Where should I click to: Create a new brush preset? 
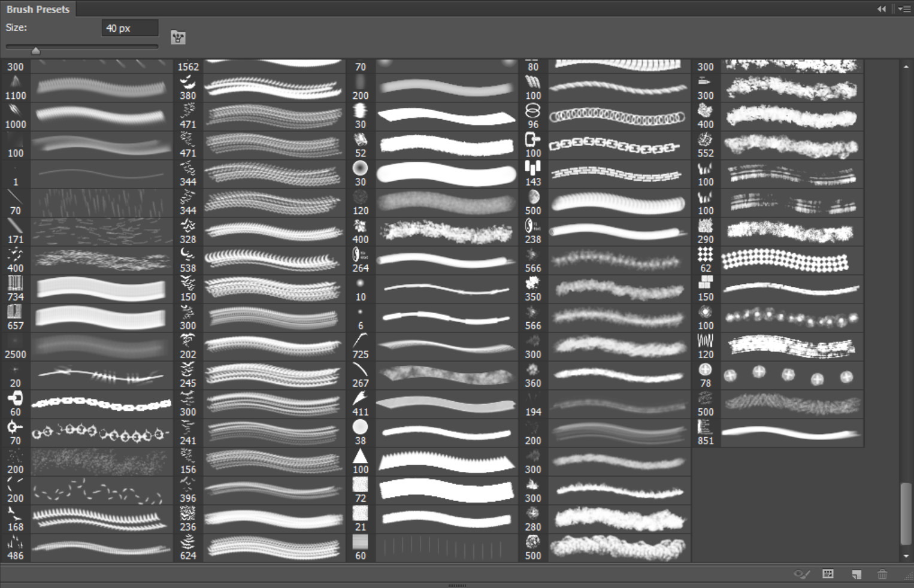[x=855, y=574]
